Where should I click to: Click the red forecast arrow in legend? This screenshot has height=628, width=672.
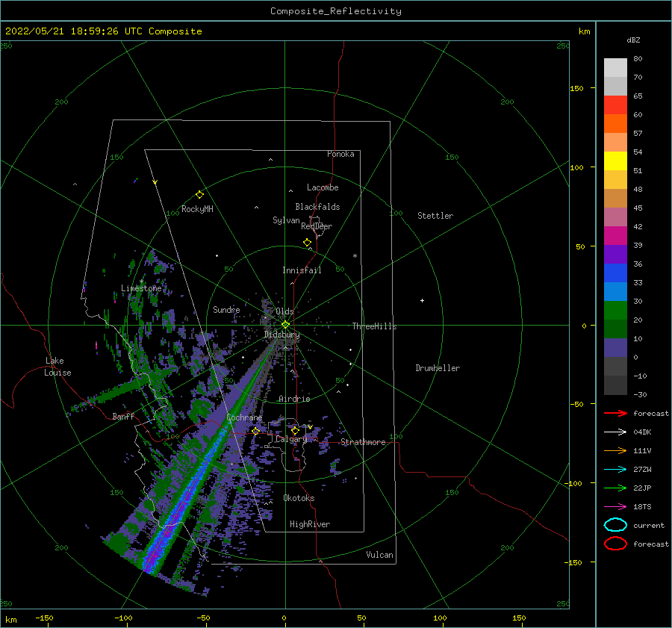[x=615, y=413]
